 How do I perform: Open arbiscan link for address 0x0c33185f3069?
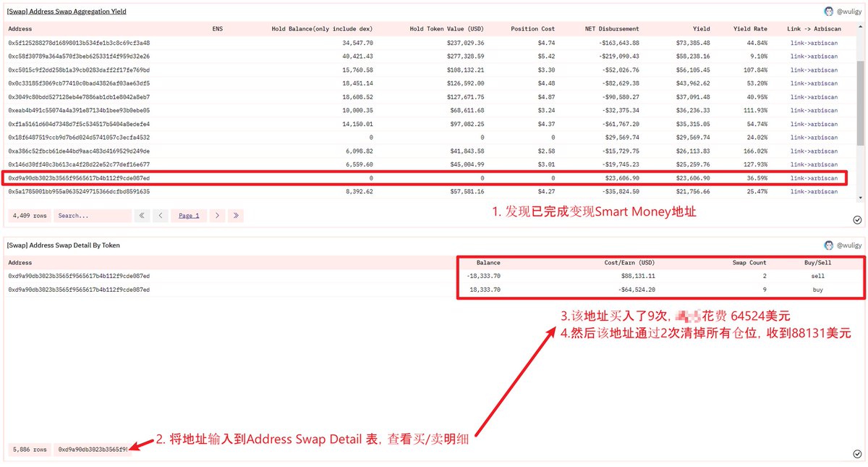pos(814,83)
